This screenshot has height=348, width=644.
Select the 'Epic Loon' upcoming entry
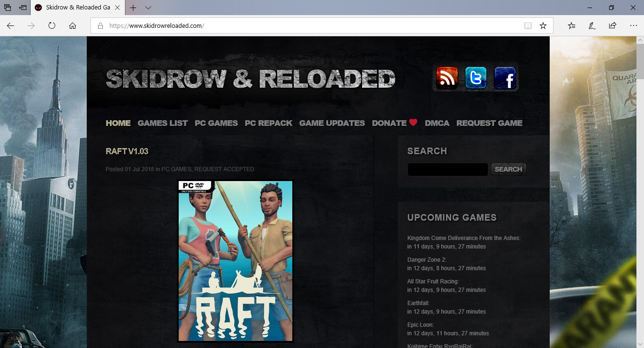[421, 325]
